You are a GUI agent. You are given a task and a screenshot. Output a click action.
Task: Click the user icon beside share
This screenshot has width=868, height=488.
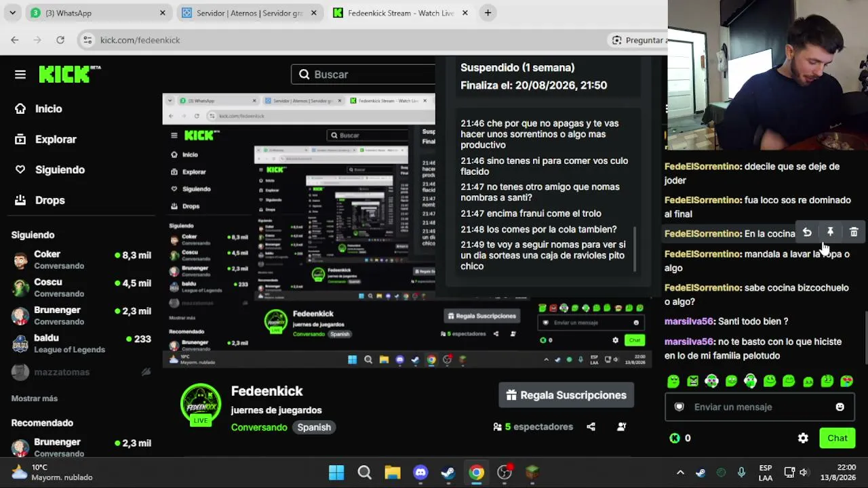point(621,427)
